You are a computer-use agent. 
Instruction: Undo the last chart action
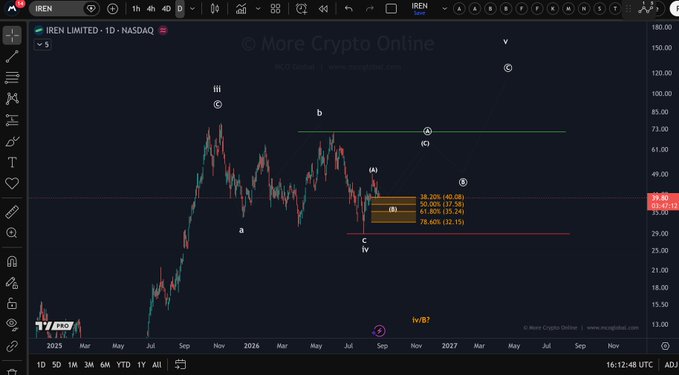pos(349,9)
